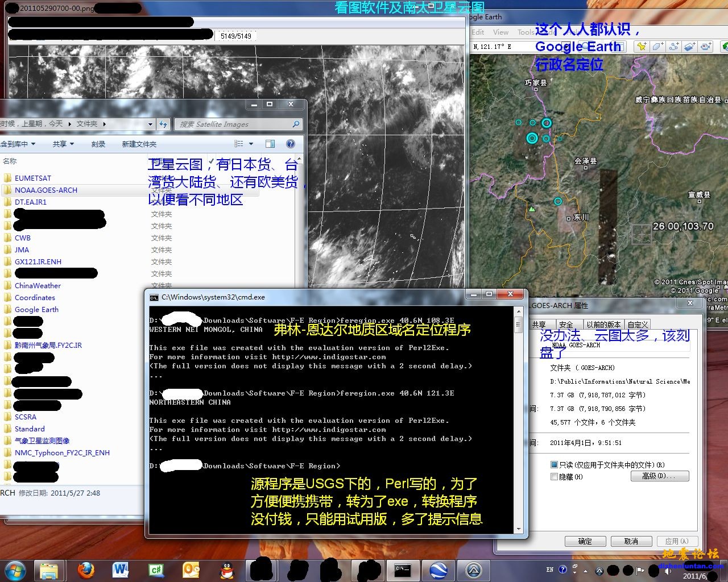The image size is (728, 582).
Task: Click the 高级 advanced button in properties
Action: click(660, 476)
